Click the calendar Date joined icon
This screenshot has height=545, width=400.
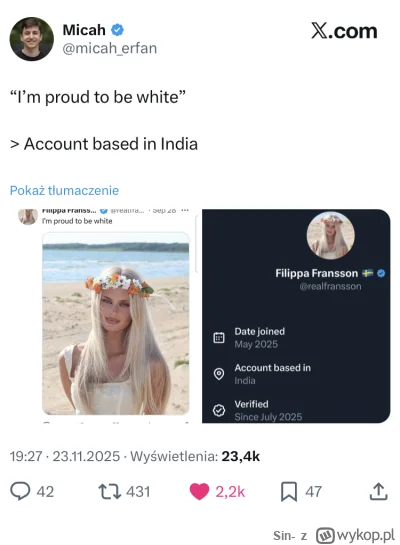coord(219,337)
